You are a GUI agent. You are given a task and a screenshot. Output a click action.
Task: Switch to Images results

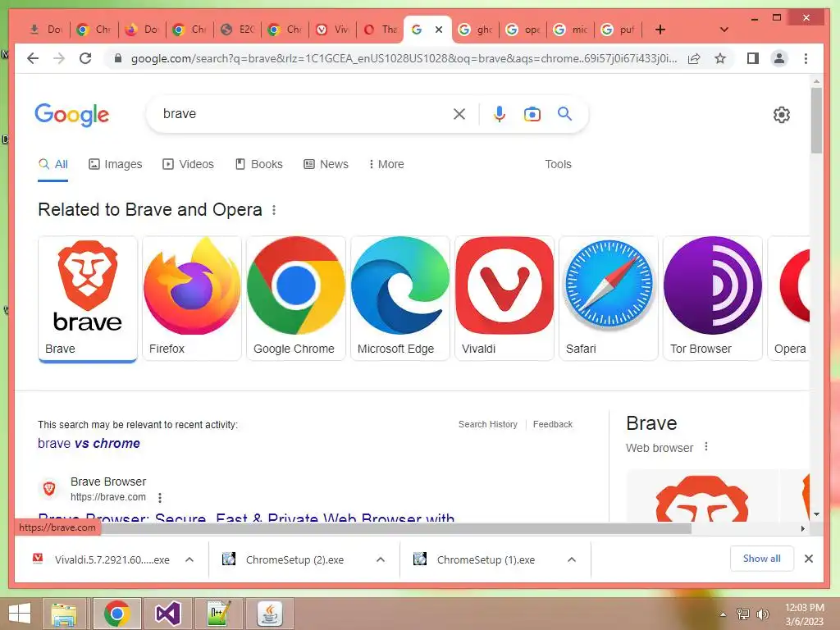click(115, 164)
